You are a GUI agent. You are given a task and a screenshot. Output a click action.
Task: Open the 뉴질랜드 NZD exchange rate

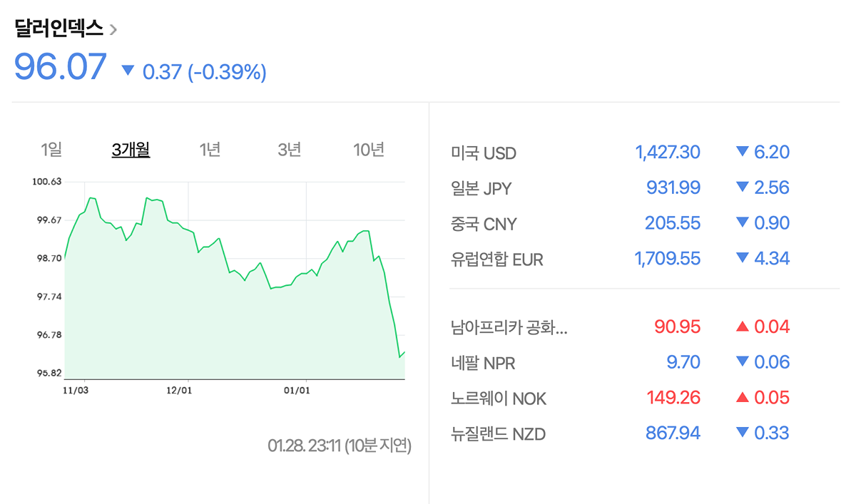pos(499,433)
